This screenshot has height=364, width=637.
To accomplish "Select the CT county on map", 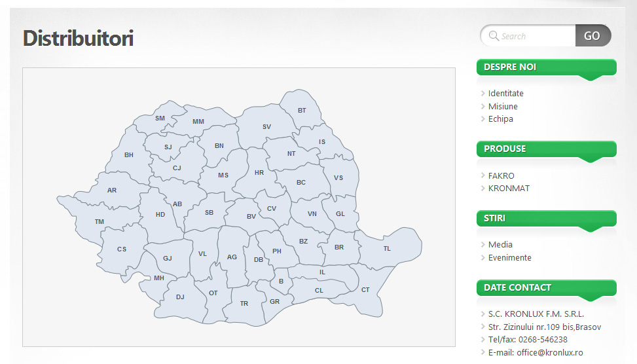I will 365,289.
